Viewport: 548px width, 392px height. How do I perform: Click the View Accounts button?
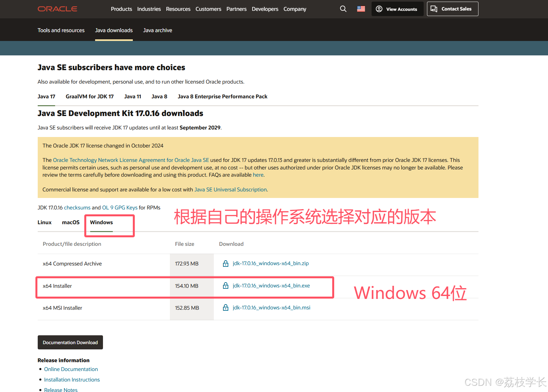[x=397, y=9]
